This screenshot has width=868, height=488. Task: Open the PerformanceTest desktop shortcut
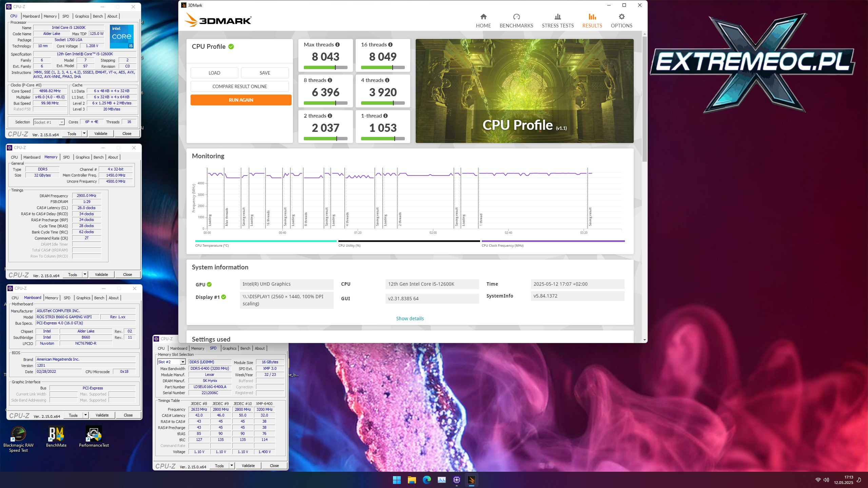point(94,437)
